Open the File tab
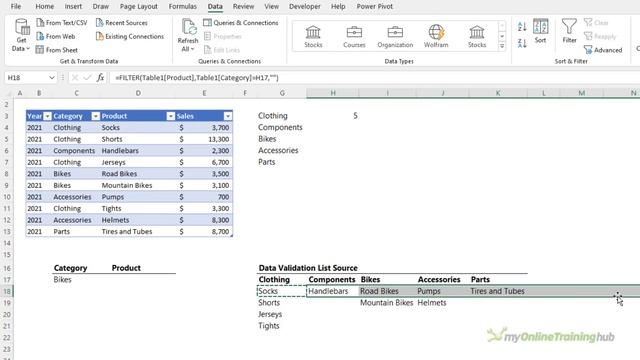 point(16,7)
